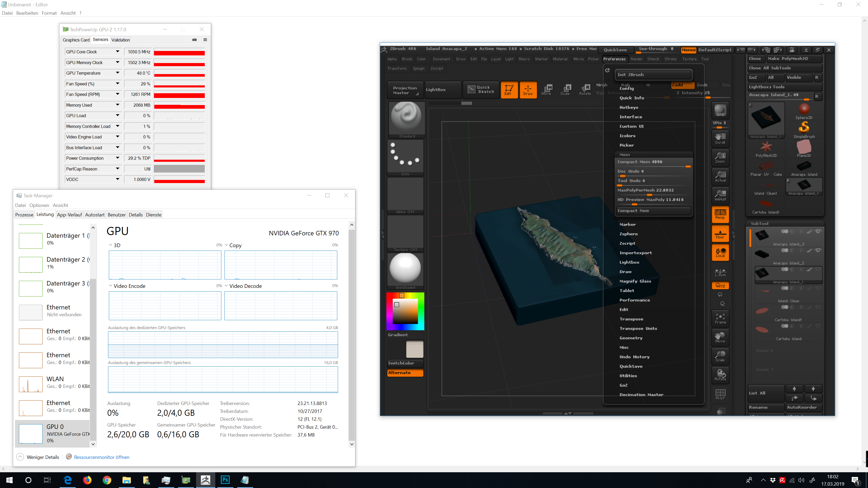
Task: Expand the Undo History preferences section
Action: pyautogui.click(x=635, y=357)
